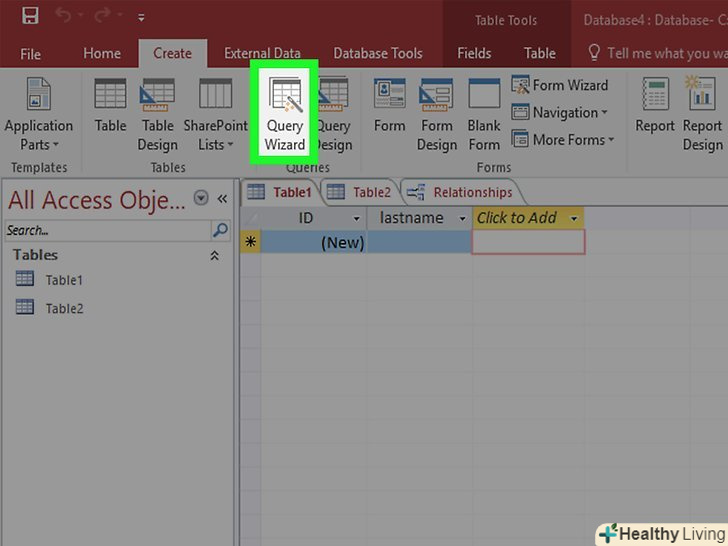Click the select-all corner of the datasheet

pyautogui.click(x=250, y=218)
